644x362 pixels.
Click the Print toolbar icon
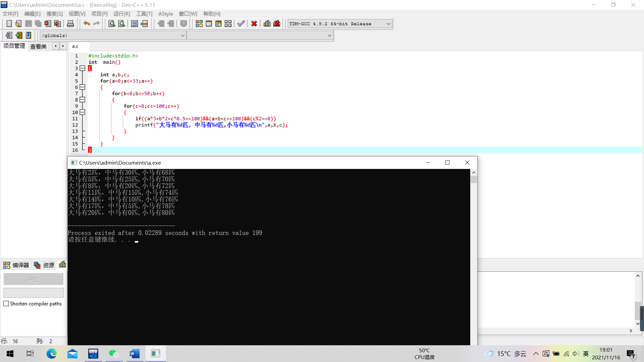[x=70, y=24]
